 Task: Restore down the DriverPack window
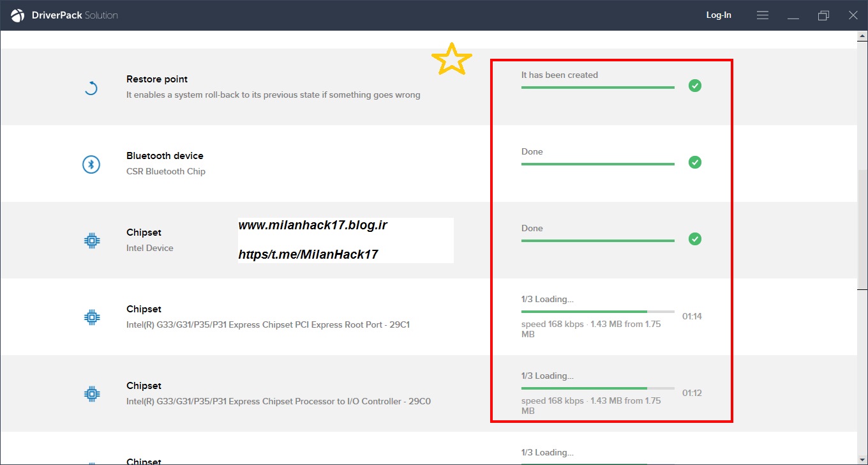tap(823, 15)
